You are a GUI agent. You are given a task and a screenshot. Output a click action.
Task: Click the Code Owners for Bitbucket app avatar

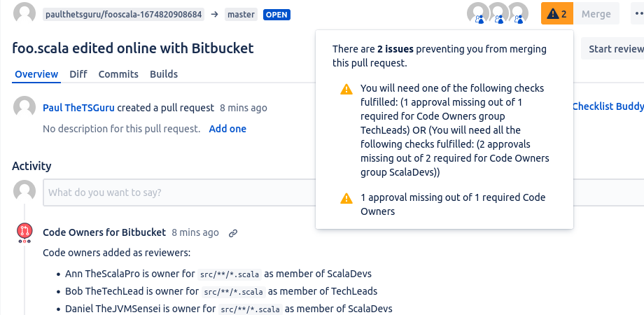tap(24, 232)
